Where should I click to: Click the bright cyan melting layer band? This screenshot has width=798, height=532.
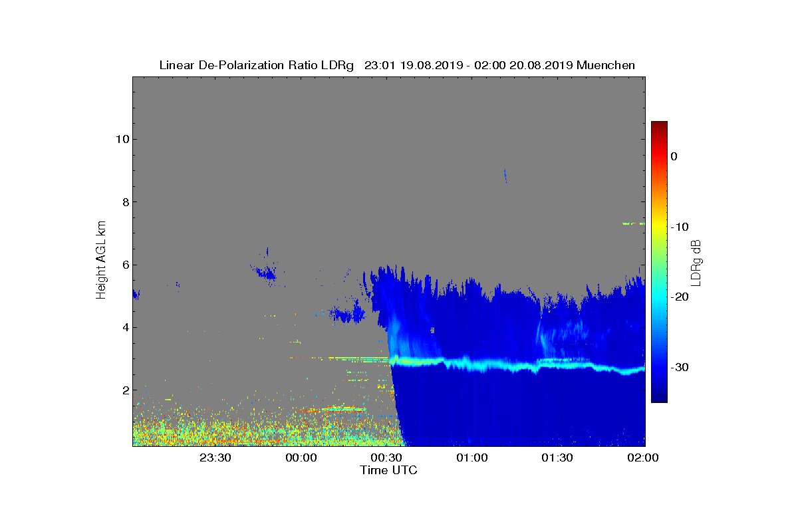click(x=517, y=364)
